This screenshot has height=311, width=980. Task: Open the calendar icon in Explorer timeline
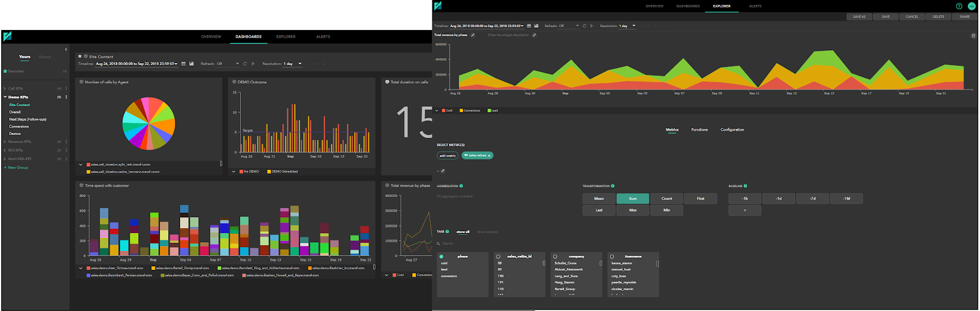pos(529,26)
